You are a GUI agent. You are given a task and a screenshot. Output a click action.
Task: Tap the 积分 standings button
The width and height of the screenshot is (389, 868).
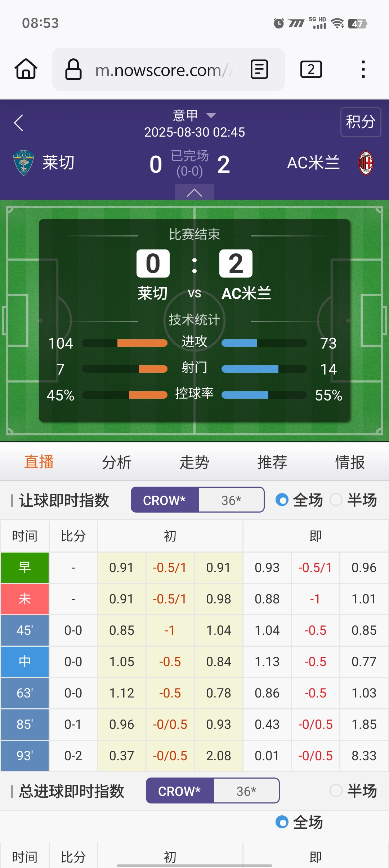[x=361, y=122]
